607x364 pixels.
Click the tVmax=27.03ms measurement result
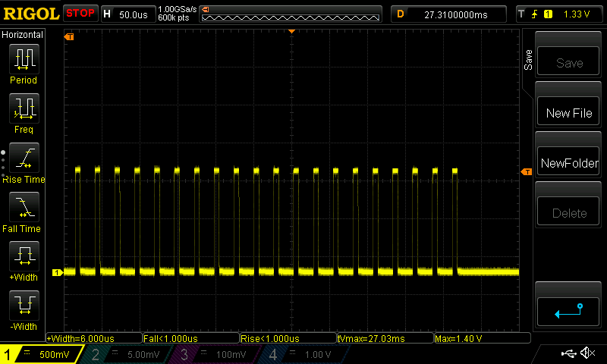click(x=385, y=338)
